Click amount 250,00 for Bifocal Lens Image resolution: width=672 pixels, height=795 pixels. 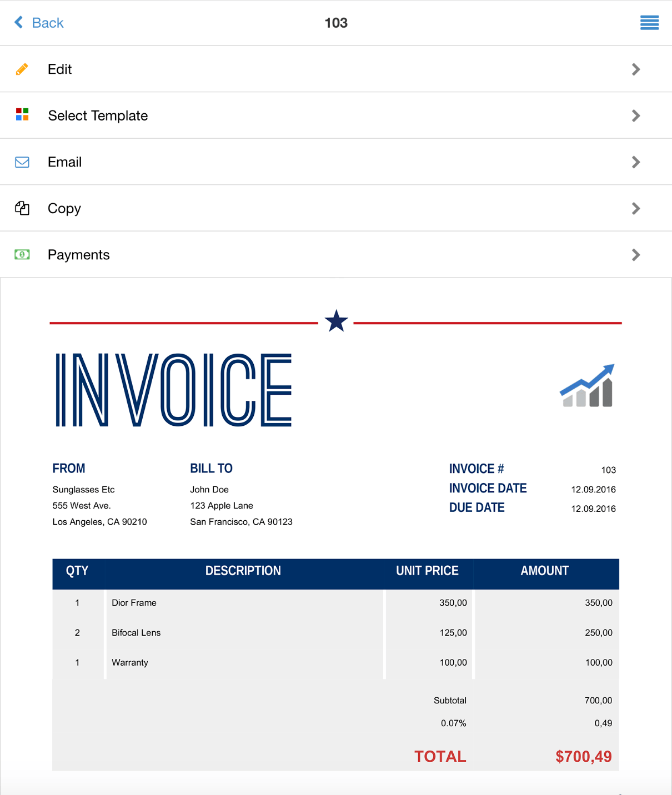[599, 632]
